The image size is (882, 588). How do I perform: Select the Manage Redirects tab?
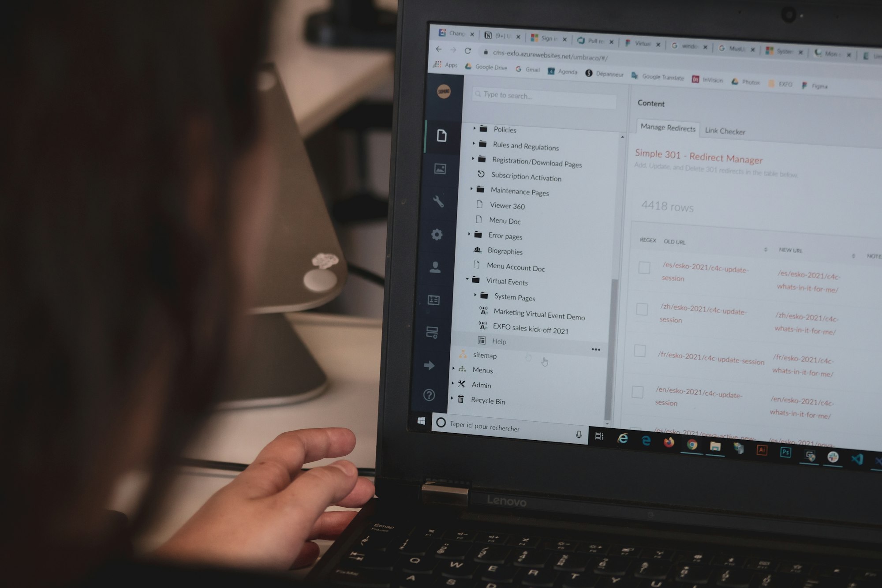(664, 129)
